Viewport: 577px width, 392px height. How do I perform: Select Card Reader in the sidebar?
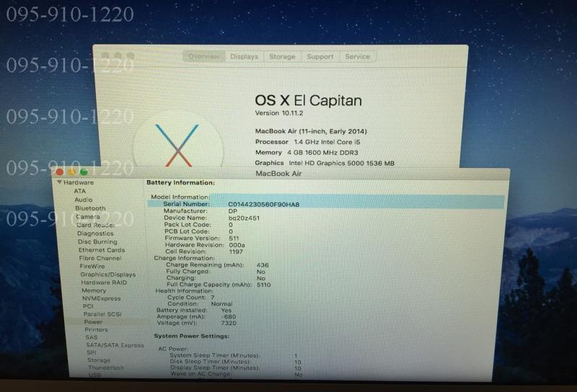click(96, 225)
